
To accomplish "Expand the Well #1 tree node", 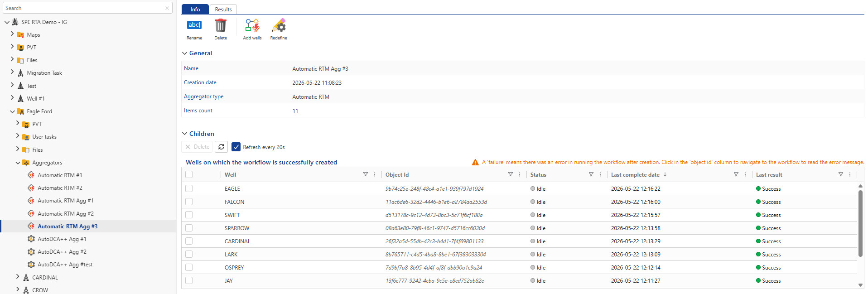I will click(12, 97).
